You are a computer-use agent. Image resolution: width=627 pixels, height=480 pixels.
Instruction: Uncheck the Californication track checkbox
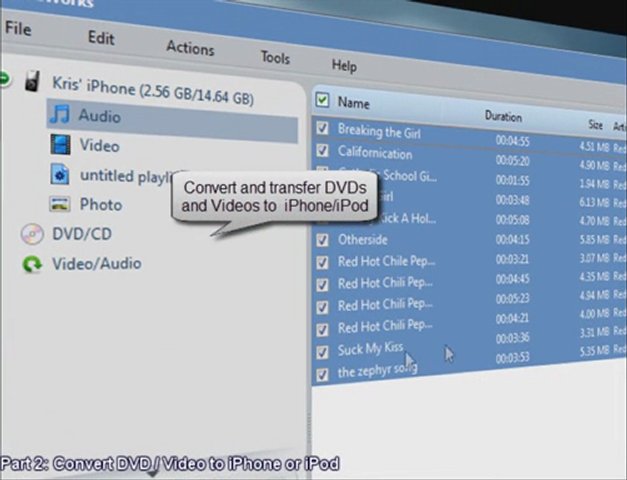point(322,151)
